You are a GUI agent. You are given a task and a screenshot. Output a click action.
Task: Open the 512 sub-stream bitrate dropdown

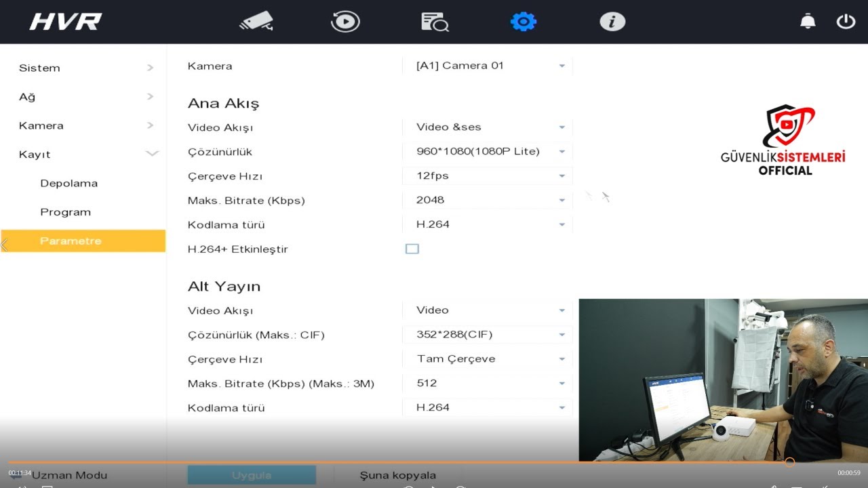(488, 383)
